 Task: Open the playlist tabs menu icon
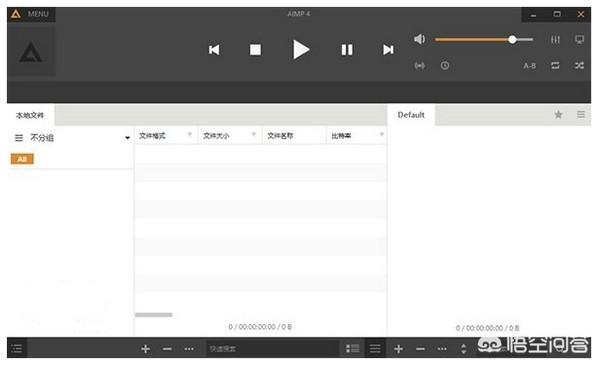pyautogui.click(x=581, y=114)
